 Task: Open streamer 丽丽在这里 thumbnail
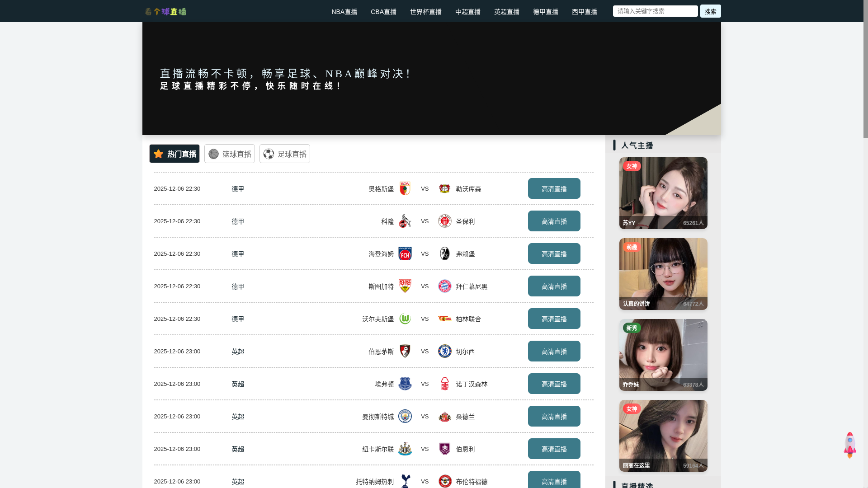pyautogui.click(x=663, y=436)
